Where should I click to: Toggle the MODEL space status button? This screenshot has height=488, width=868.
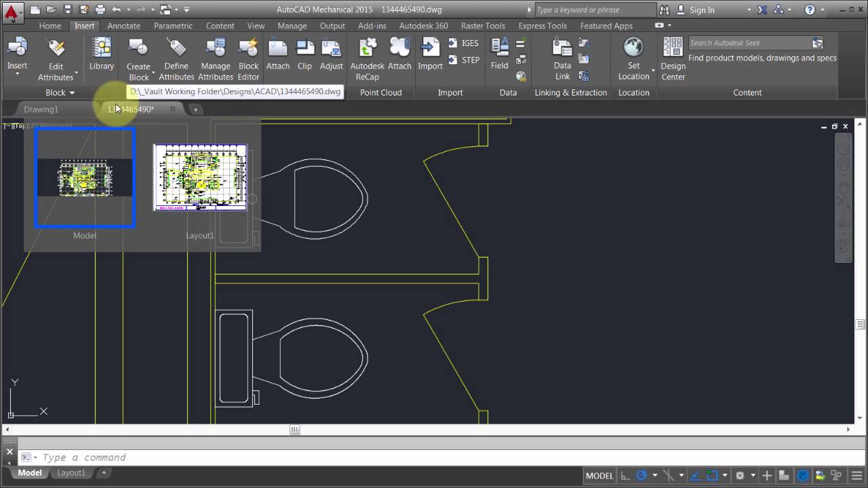599,476
